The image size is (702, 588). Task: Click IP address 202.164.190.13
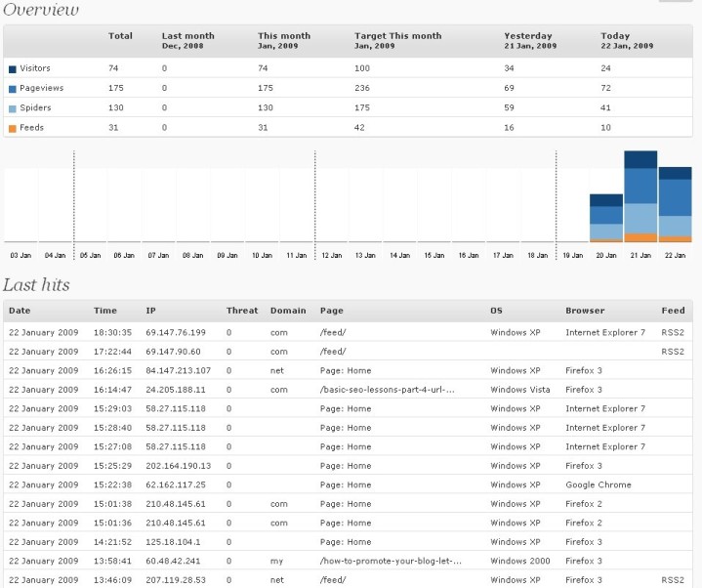[x=178, y=466]
